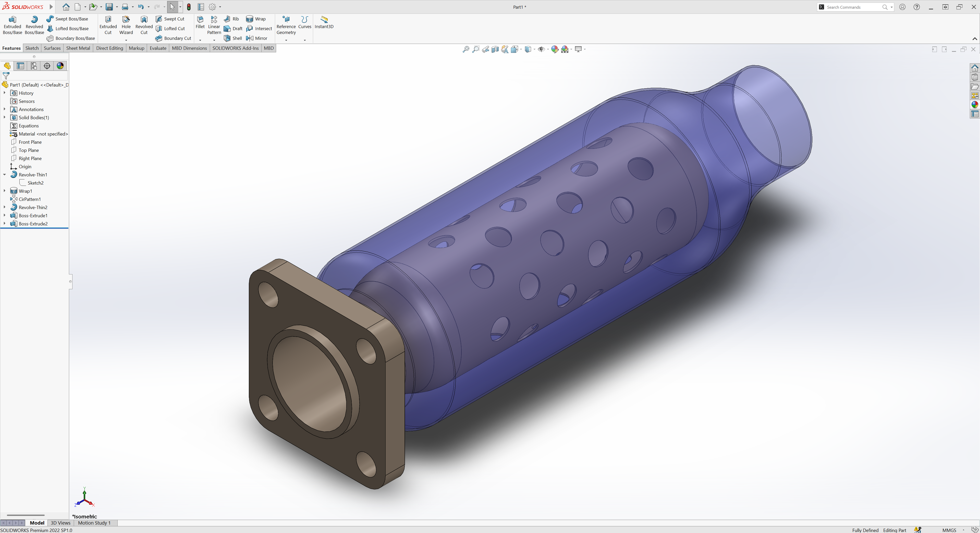
Task: Switch to the Sketch tab
Action: coord(32,48)
